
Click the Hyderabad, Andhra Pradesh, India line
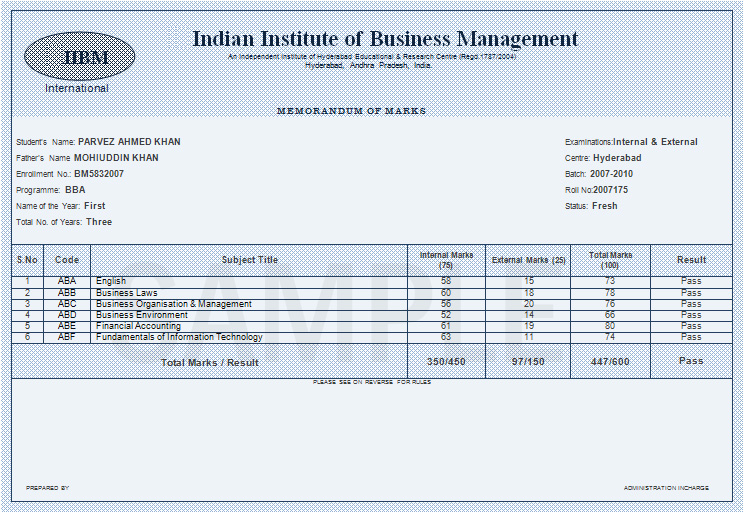(x=369, y=65)
